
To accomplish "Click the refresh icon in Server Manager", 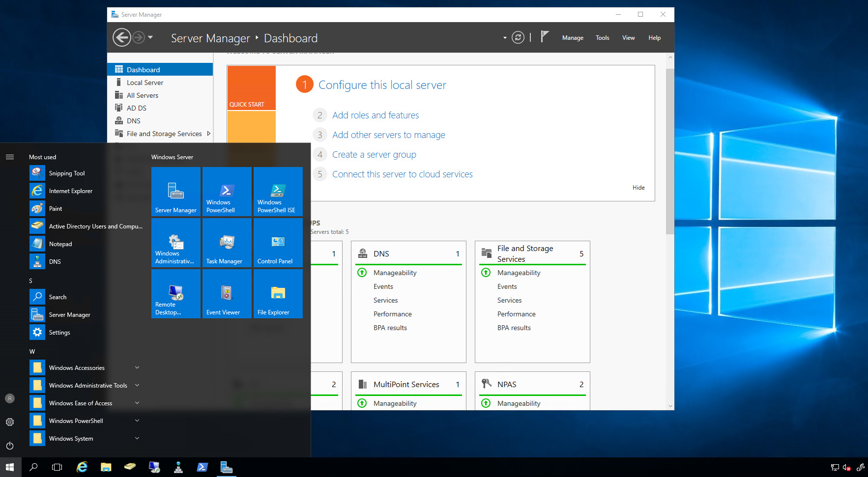I will (x=518, y=37).
